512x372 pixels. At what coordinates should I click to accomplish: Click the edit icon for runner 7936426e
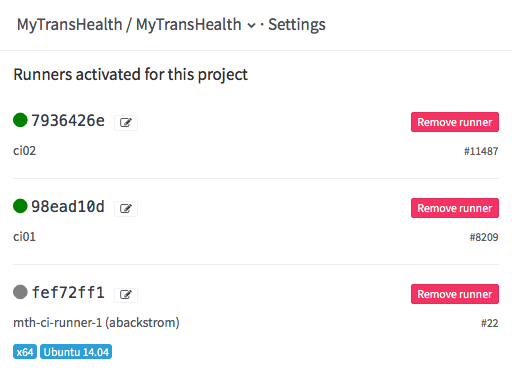tap(126, 123)
